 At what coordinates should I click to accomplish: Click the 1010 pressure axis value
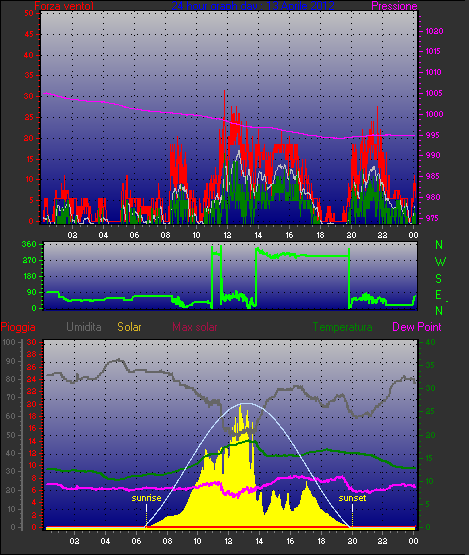(x=433, y=72)
